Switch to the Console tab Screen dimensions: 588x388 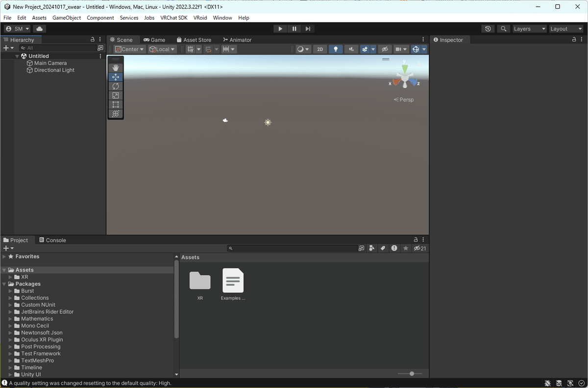(52, 240)
